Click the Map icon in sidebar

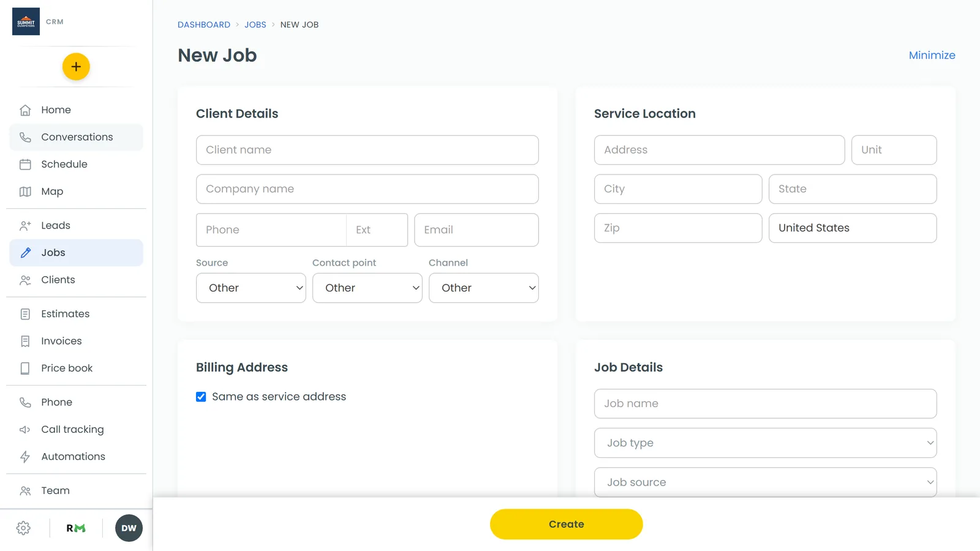point(25,192)
